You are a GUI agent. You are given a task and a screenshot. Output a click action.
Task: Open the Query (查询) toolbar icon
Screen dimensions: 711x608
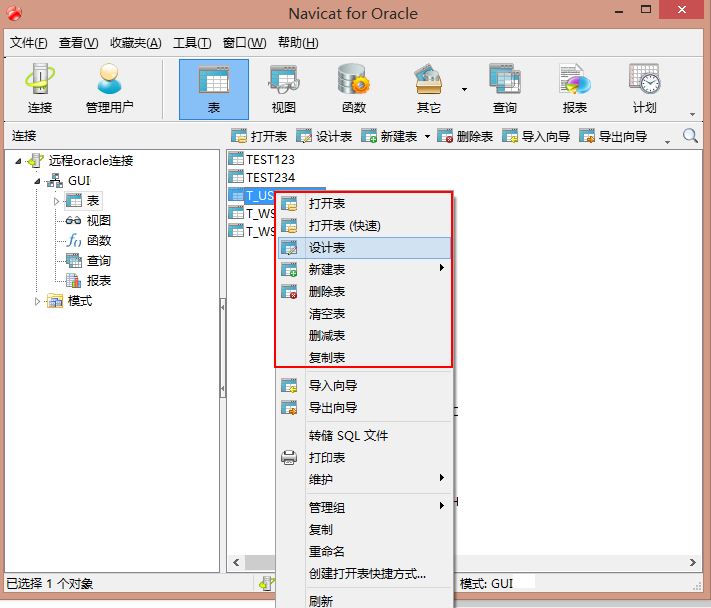(504, 89)
